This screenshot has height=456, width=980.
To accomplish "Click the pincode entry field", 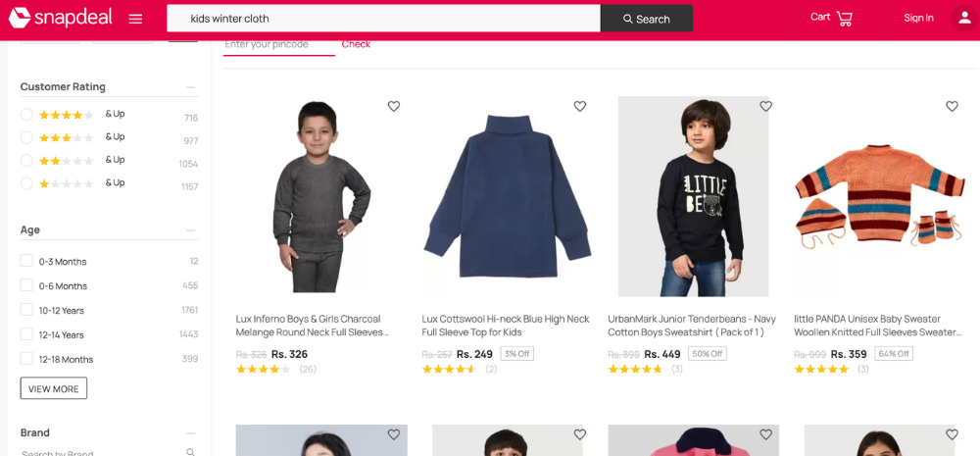I will [x=277, y=44].
